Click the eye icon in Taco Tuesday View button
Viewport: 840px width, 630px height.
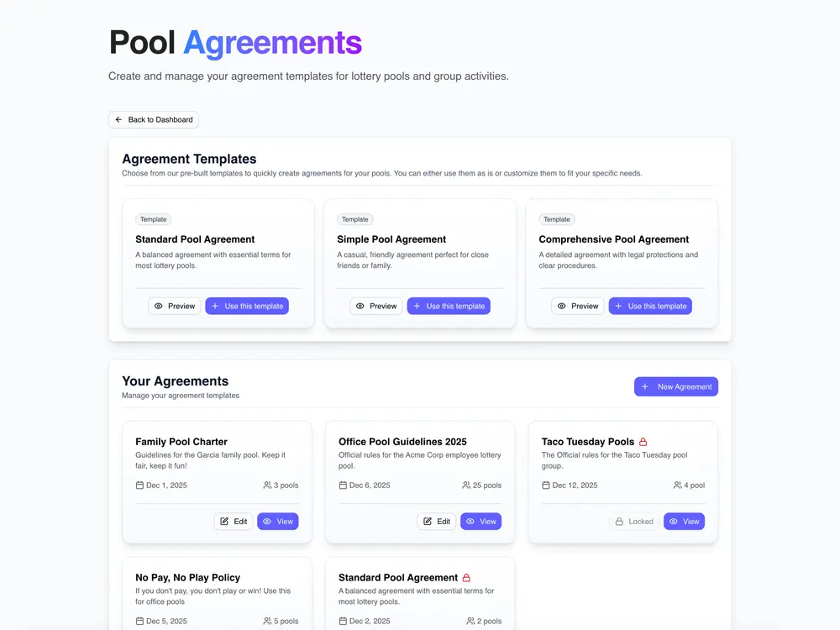673,522
